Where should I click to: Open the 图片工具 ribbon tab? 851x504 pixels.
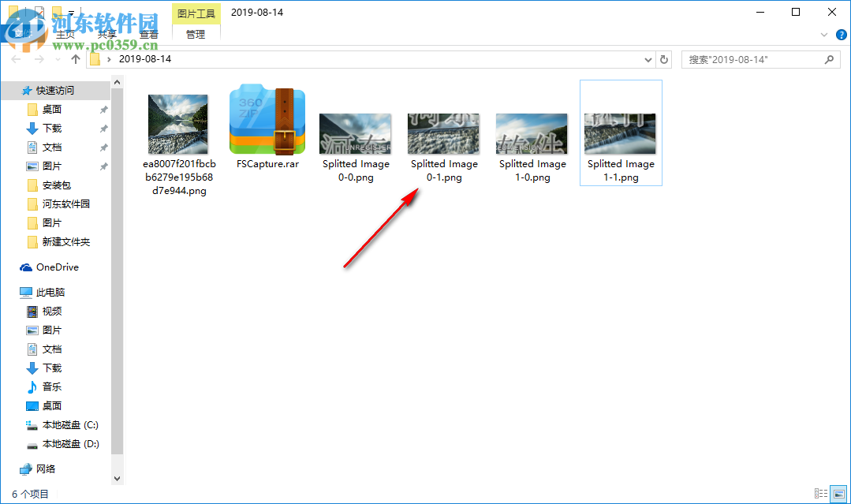[196, 13]
